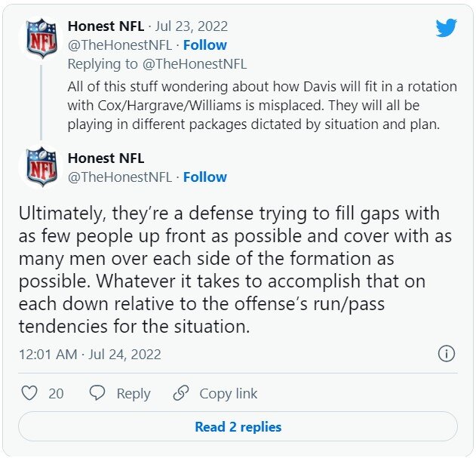Screen dimensions: 476x458
Task: Click the @TheHonestNFL mention after 'Replying to'
Action: [x=200, y=64]
